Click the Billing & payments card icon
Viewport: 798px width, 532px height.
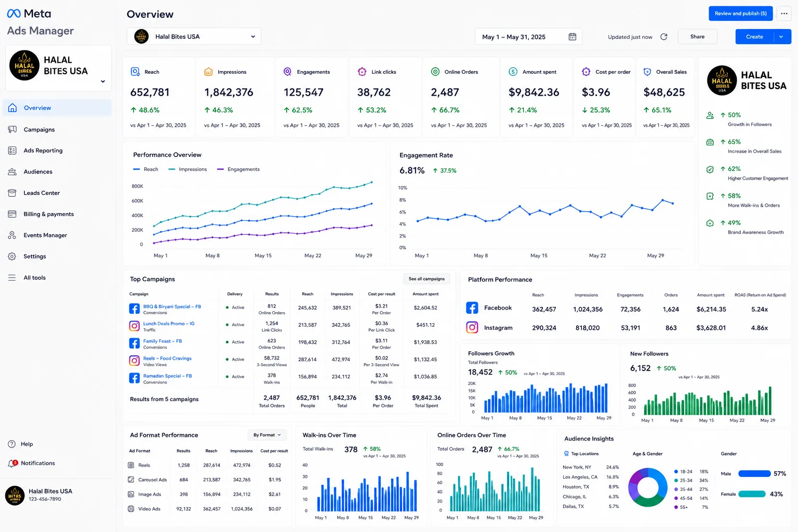[12, 214]
